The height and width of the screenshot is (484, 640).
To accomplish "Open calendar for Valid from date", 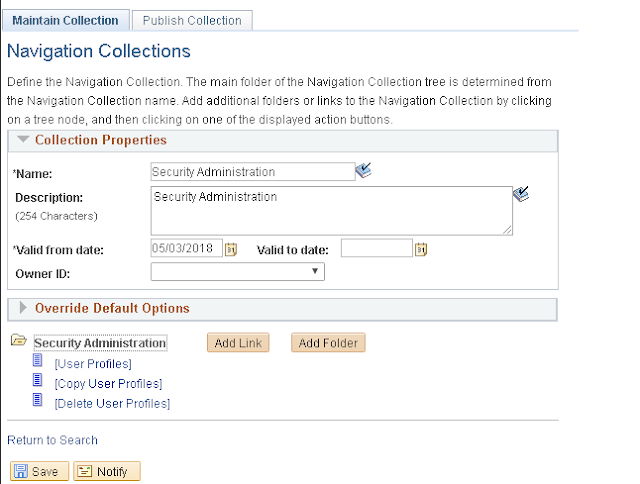I will (x=231, y=249).
